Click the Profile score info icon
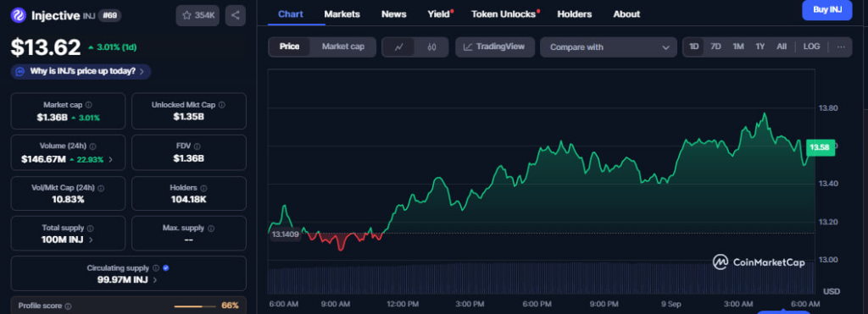The width and height of the screenshot is (868, 314). pos(68,306)
